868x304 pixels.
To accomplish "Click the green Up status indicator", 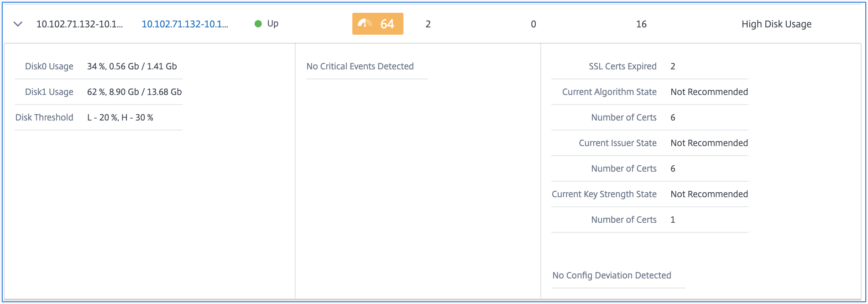I will (x=258, y=24).
